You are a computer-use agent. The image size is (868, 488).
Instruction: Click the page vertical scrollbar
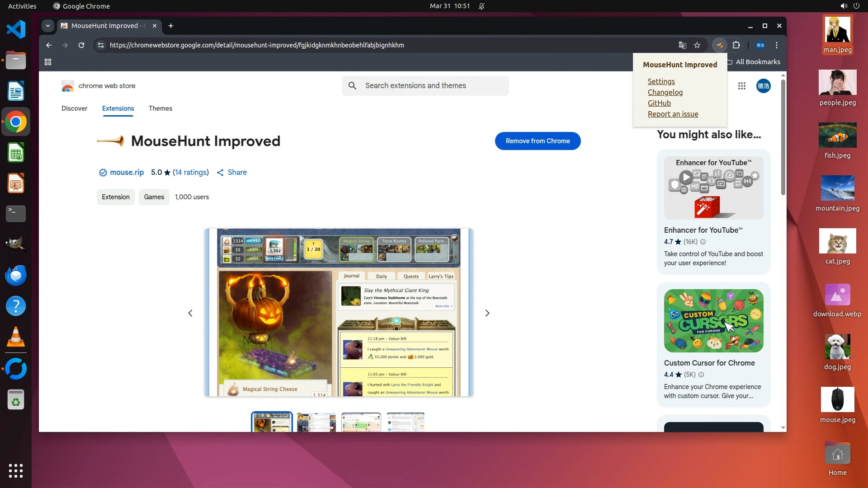[x=783, y=136]
